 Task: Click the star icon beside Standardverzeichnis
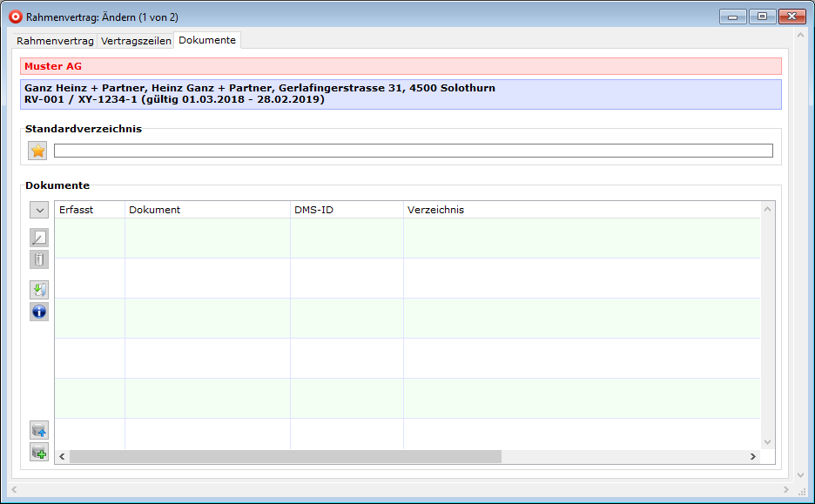tap(38, 151)
